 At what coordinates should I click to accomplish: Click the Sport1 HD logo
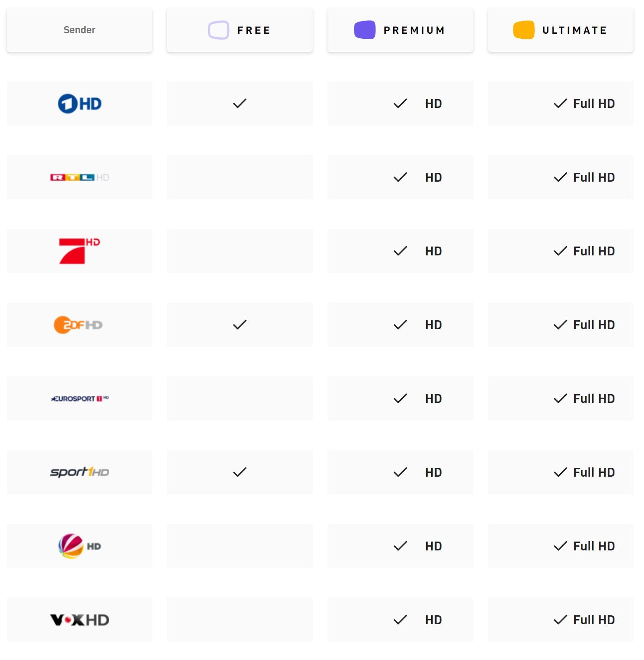click(x=80, y=472)
